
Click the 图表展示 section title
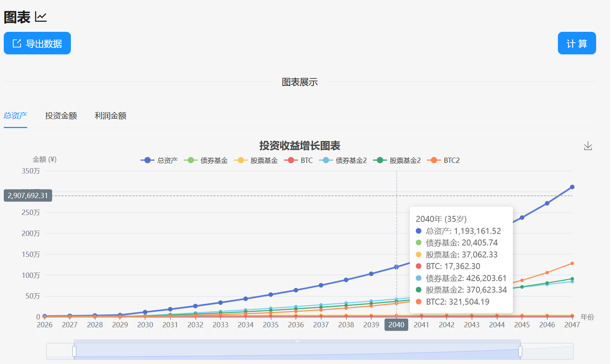[x=300, y=82]
